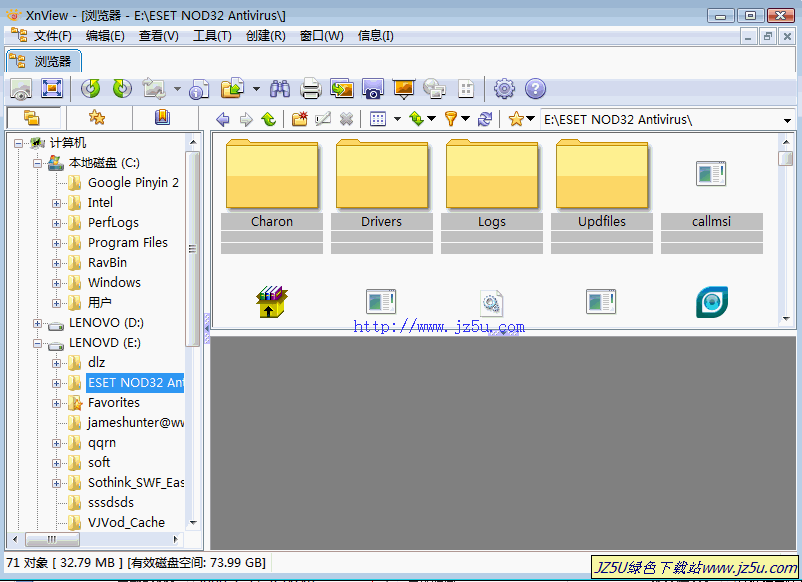Select the soft folder in tree

[x=99, y=462]
